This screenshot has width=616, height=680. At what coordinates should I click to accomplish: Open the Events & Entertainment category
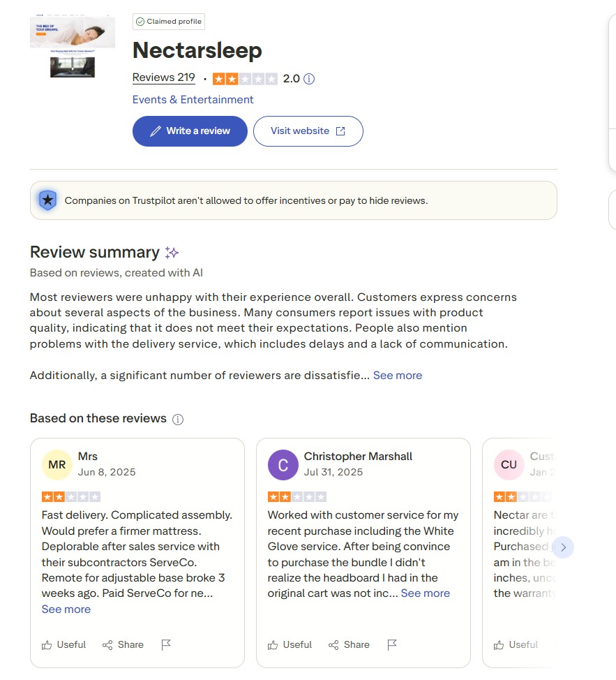coord(193,100)
